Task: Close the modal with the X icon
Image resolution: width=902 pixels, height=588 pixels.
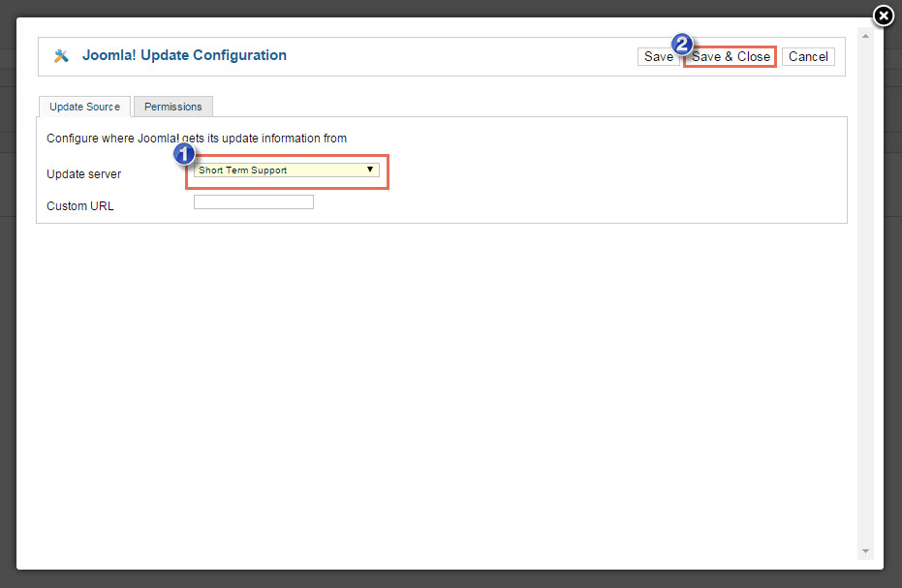Action: pos(883,16)
